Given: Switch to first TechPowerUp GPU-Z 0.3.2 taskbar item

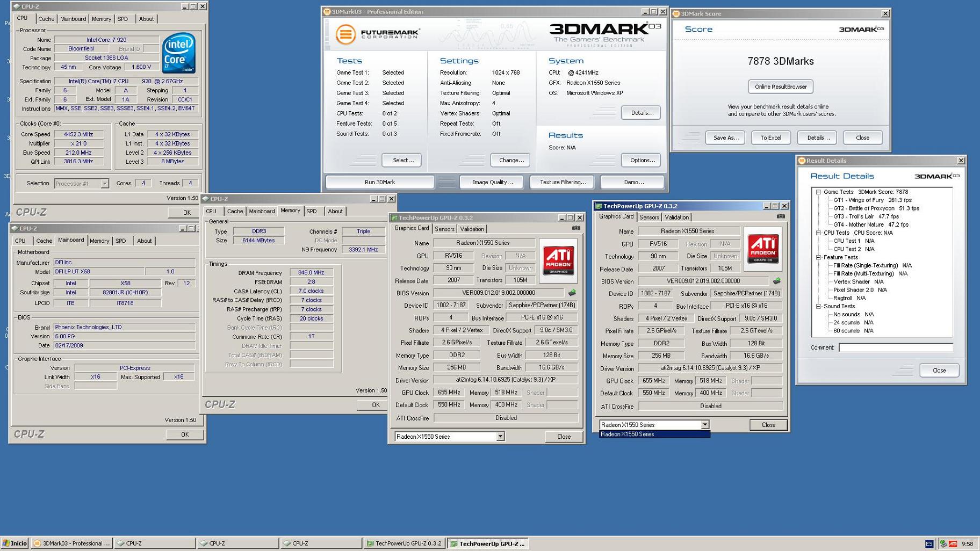Looking at the screenshot, I should point(403,543).
